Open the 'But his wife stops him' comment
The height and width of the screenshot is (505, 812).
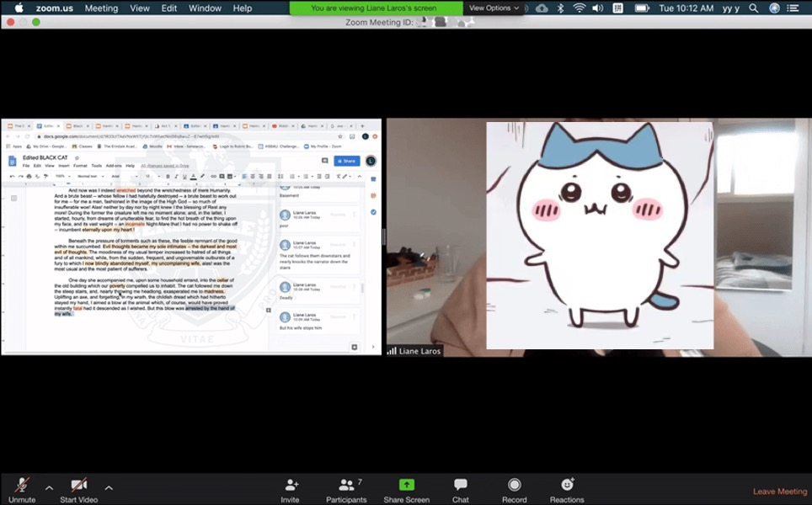tap(318, 321)
